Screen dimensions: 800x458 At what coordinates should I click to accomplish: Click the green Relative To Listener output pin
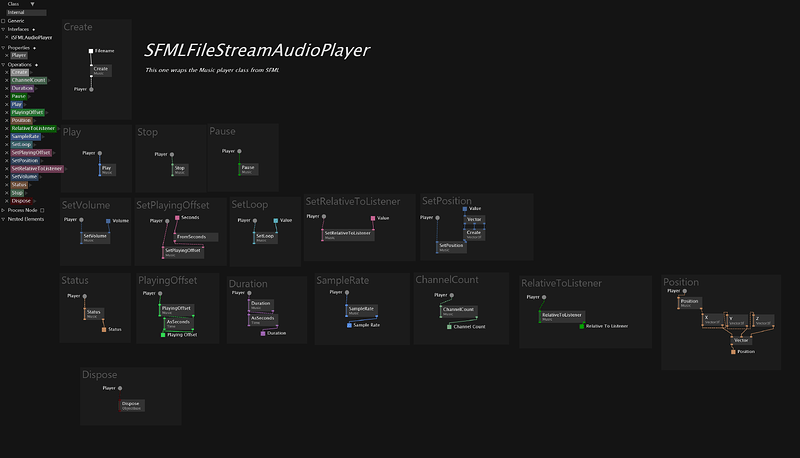pos(582,326)
